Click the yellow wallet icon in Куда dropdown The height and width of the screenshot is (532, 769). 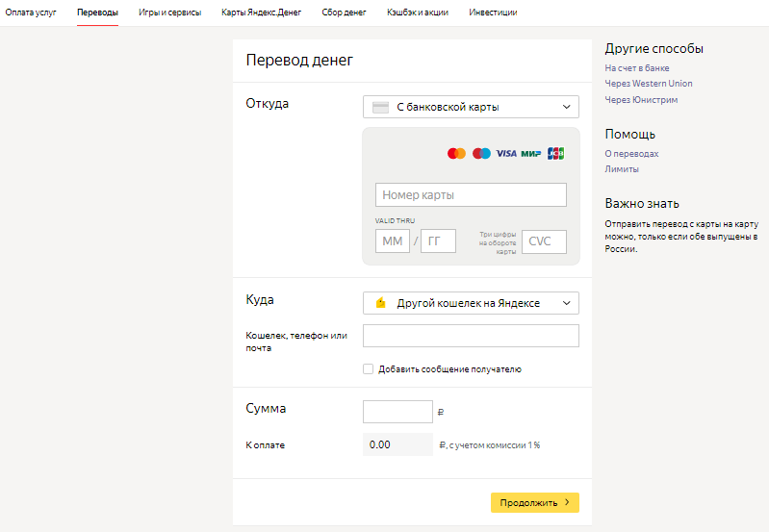click(381, 302)
